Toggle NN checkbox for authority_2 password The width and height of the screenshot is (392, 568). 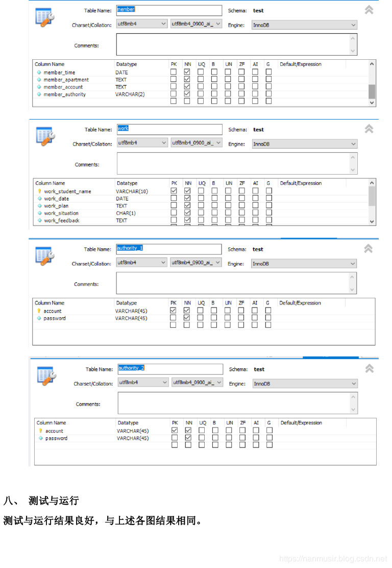point(188,438)
